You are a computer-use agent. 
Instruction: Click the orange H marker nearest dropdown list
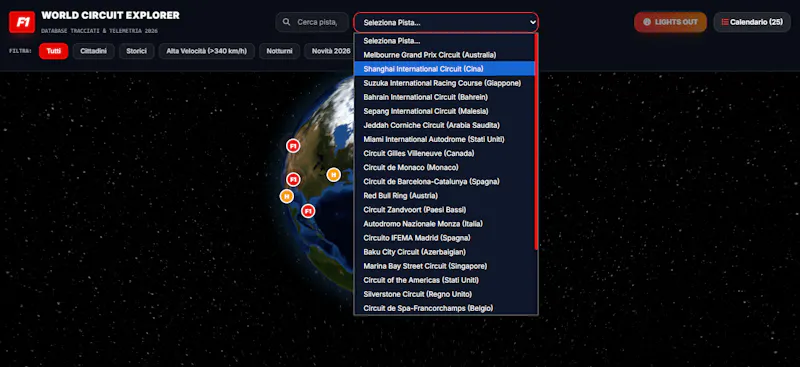(x=333, y=175)
